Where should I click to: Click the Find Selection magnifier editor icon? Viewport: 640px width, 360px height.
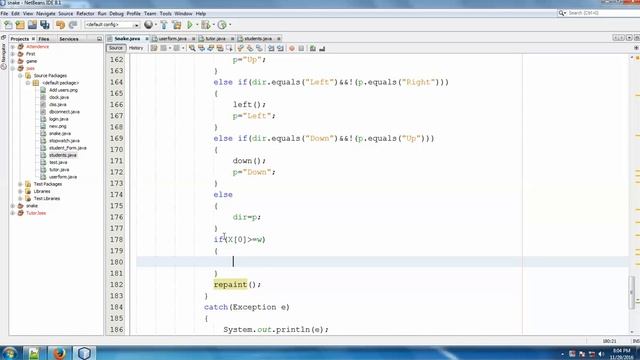pyautogui.click(x=192, y=48)
